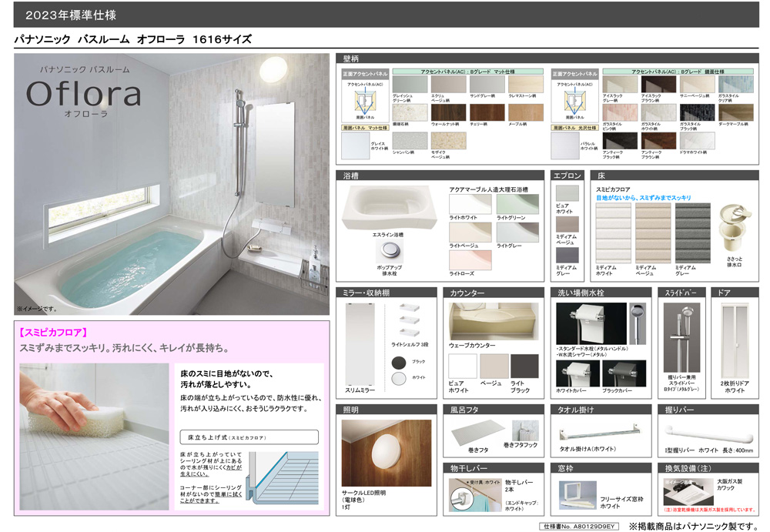Viewport: 770px width, 532px height.
Task: Select the ピュアホワイト apron color
Action: (x=567, y=193)
